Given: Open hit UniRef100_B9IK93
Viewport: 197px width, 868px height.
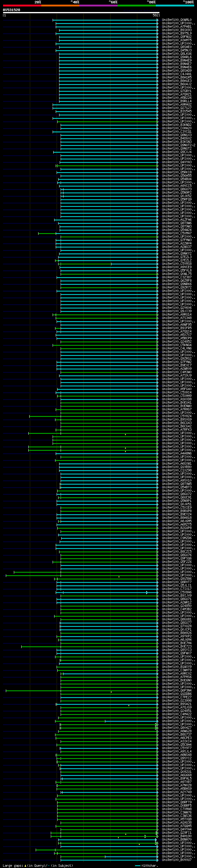Looking at the screenshot, I should 177,30.
